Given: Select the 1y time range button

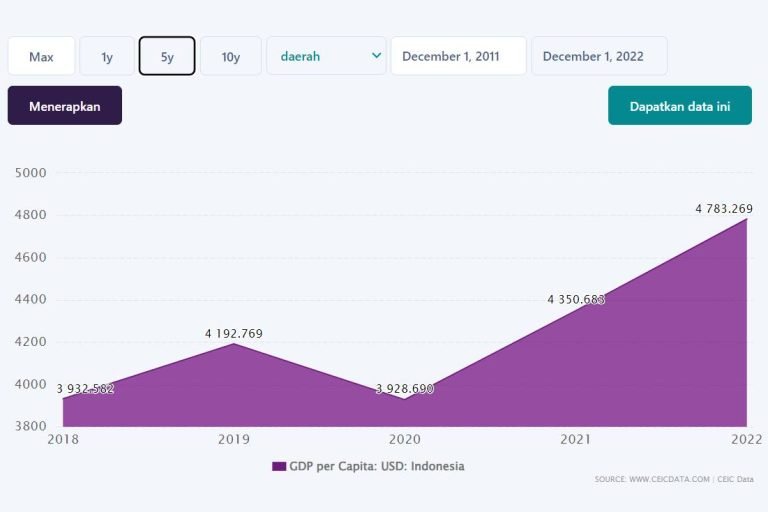Looking at the screenshot, I should click(107, 56).
